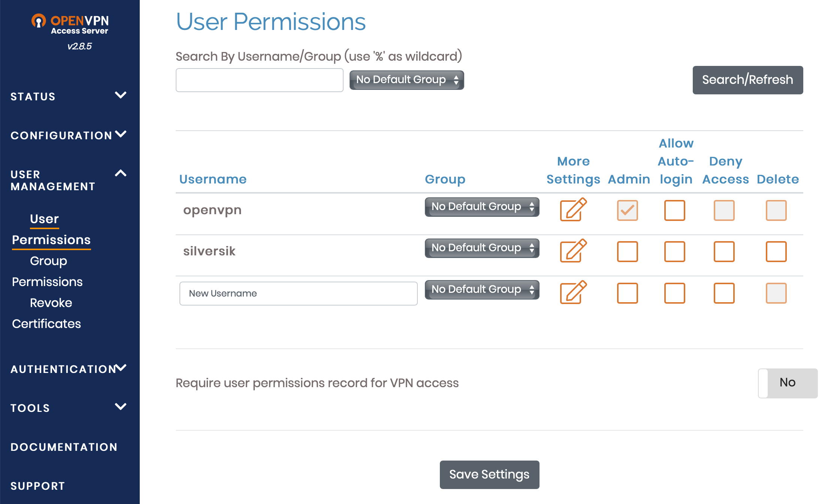This screenshot has height=504, width=837.
Task: Click the OpenVPN Access Server logo
Action: tap(70, 24)
